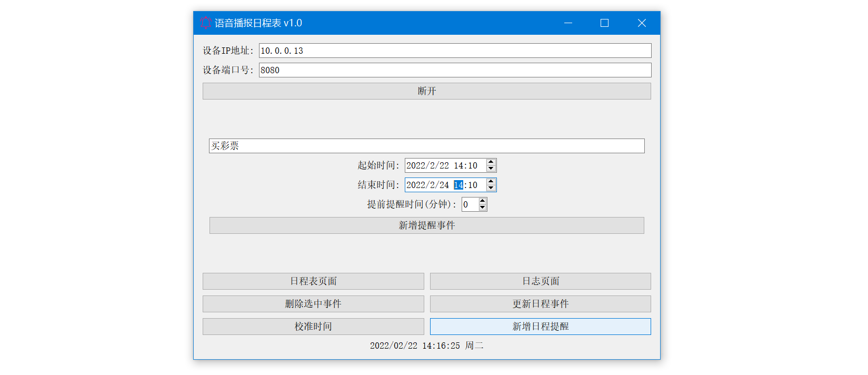Open the 新增日程提醒 page
Image resolution: width=868 pixels, height=375 pixels.
tap(541, 327)
